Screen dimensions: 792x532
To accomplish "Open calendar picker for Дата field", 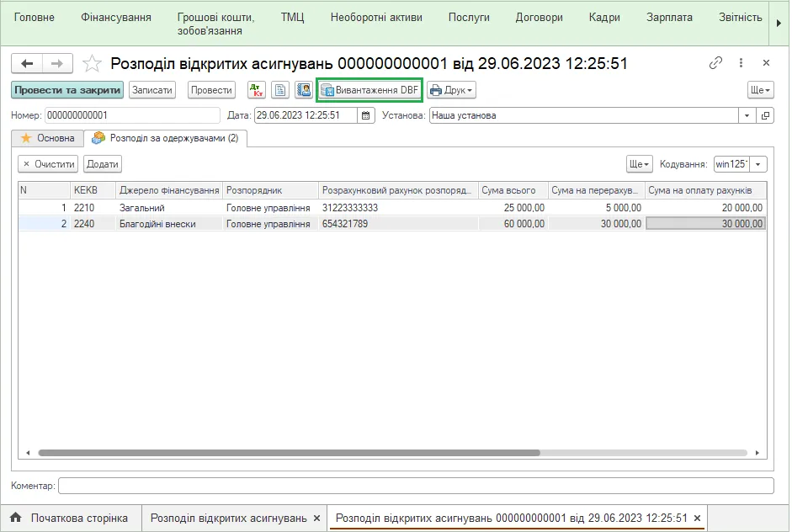I will click(x=365, y=115).
